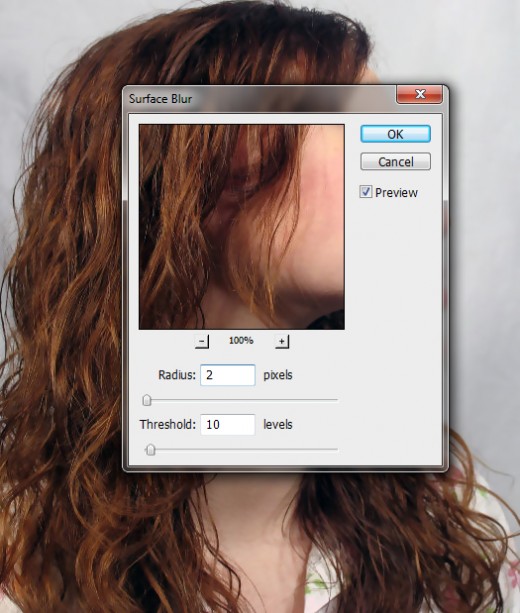Grab the Radius slider handle
Image resolution: width=520 pixels, height=613 pixels.
tap(147, 400)
